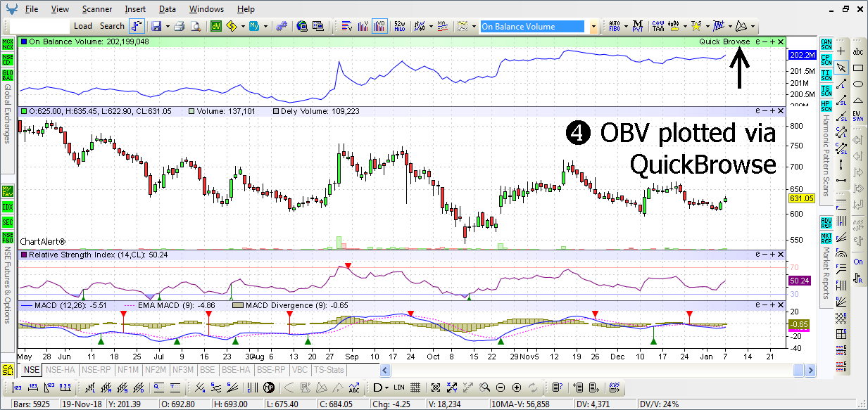Toggle the LIN linear scale button
This screenshot has width=868, height=410.
pyautogui.click(x=399, y=387)
